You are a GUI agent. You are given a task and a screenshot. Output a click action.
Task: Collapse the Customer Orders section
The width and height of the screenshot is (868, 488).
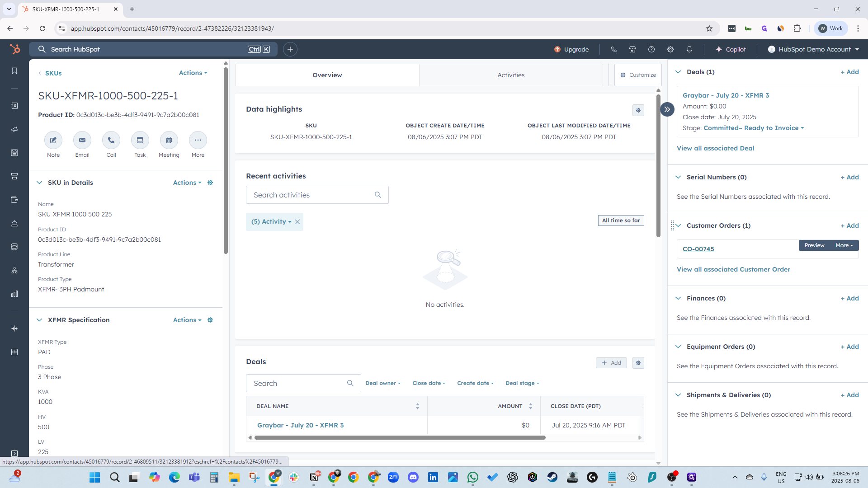click(678, 225)
